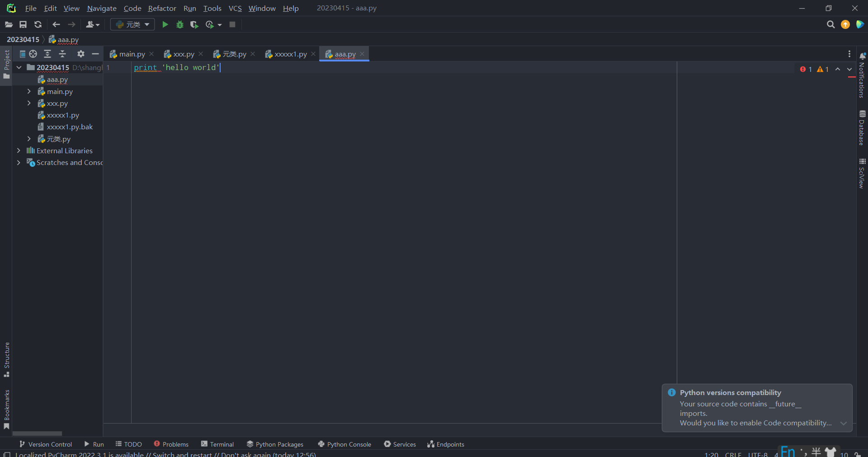Click the orange update arrow icon
Screen dimensions: 868x457
coord(845,24)
